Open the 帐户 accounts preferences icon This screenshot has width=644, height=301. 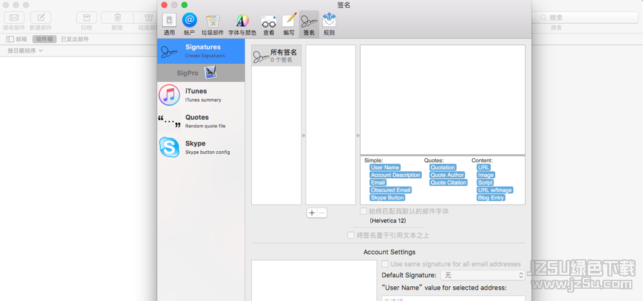point(189,24)
